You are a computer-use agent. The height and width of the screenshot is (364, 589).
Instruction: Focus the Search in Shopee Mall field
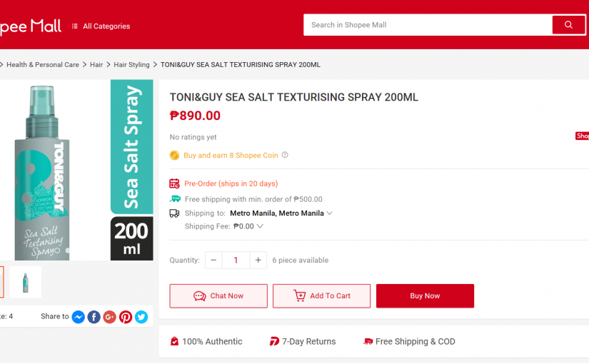pos(428,25)
